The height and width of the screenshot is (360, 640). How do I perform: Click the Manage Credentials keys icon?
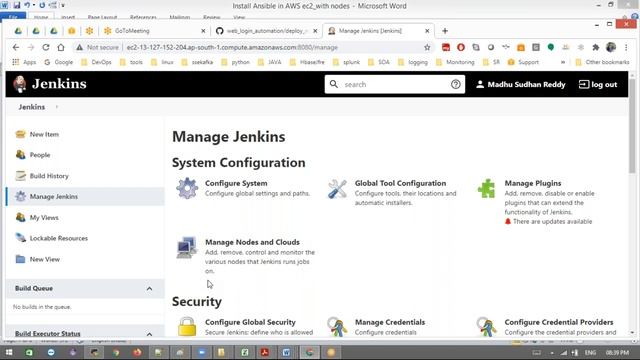337,327
